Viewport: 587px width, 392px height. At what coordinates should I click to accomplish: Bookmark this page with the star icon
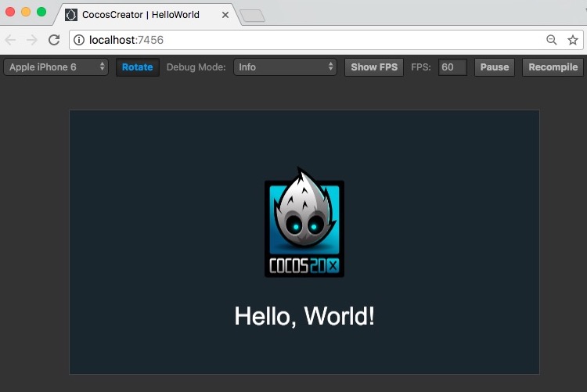(x=573, y=40)
